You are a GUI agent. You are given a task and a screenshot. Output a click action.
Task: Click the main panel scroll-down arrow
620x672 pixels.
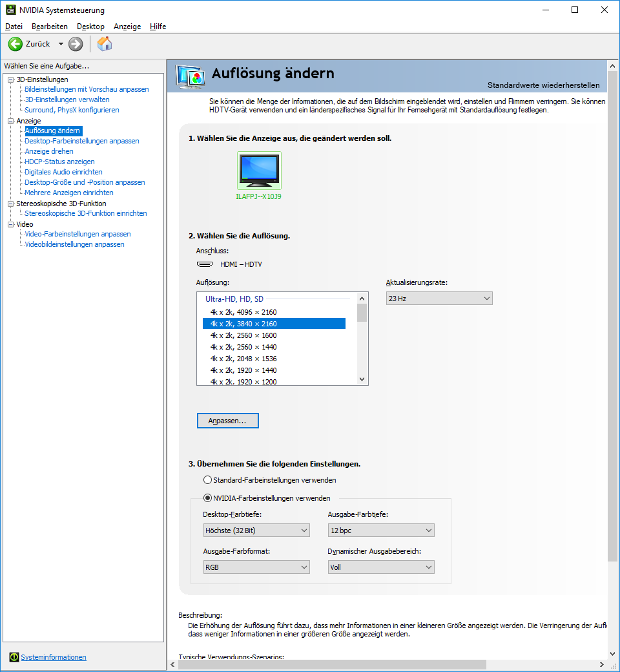click(x=613, y=654)
